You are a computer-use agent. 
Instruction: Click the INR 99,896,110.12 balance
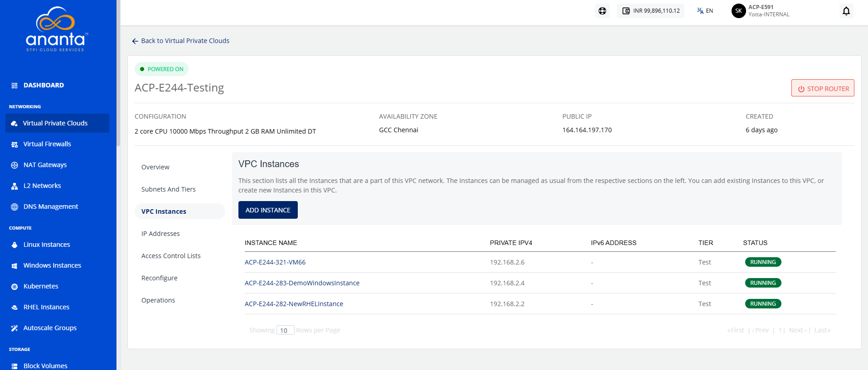(656, 11)
